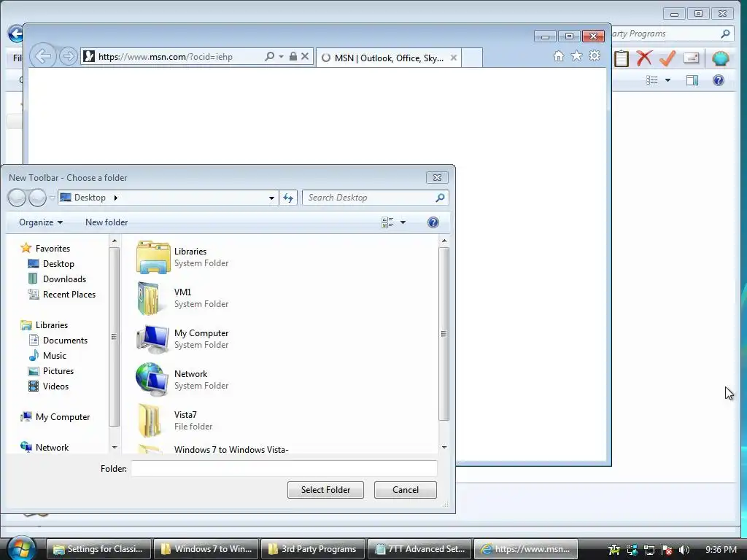Open Explorer window help icon
Image resolution: width=747 pixels, height=560 pixels.
(719, 80)
